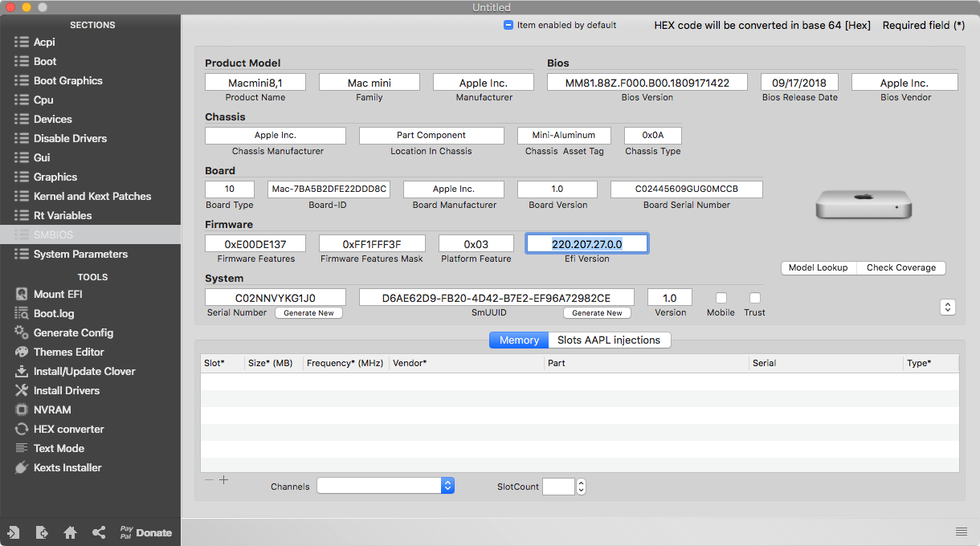980x546 pixels.
Task: Click Generate New under Serial Number
Action: 308,313
